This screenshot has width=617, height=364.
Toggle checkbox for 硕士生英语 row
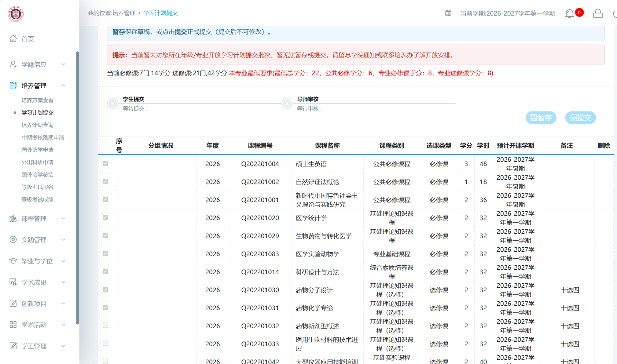click(x=105, y=163)
